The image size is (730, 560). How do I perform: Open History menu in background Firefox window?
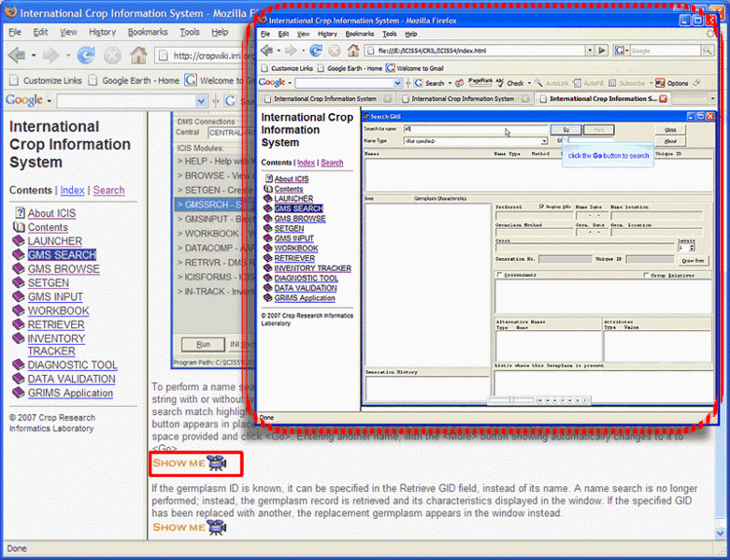coord(102,32)
